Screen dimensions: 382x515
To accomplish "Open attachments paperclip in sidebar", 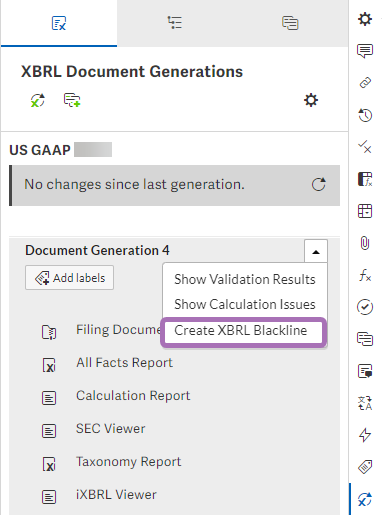I will [x=365, y=243].
